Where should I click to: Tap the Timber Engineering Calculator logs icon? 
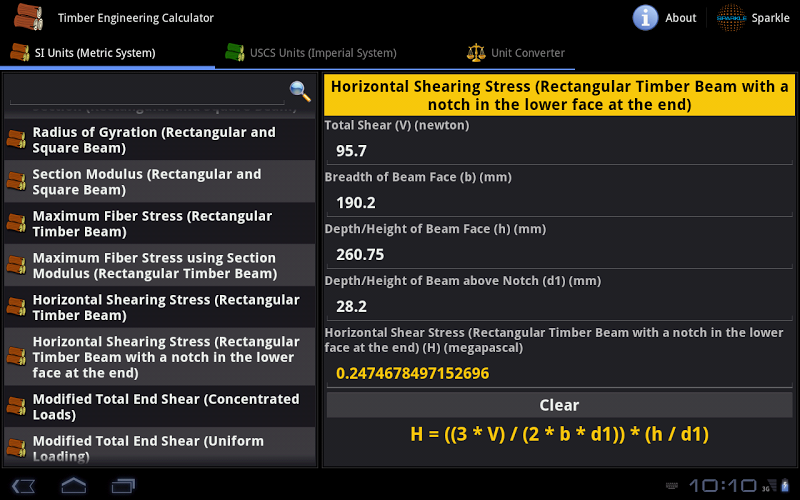pos(28,17)
